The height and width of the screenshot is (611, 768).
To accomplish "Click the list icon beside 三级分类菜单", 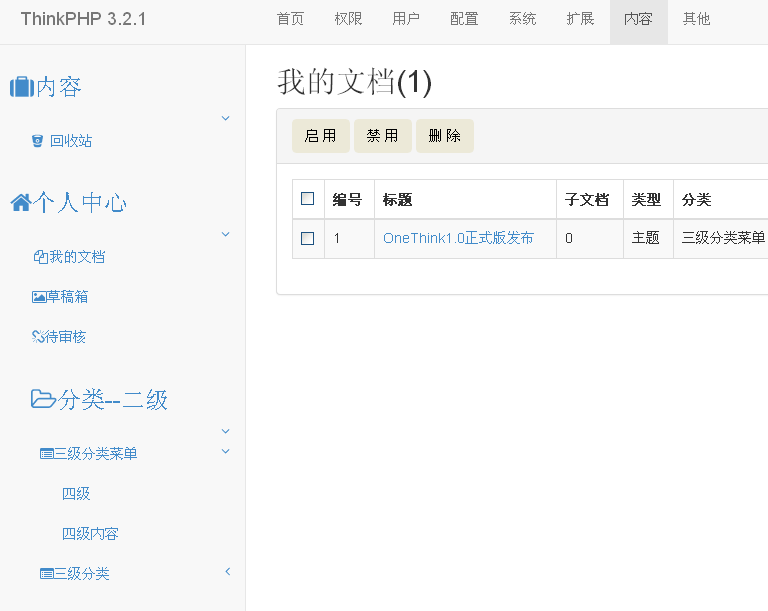I will click(x=46, y=454).
